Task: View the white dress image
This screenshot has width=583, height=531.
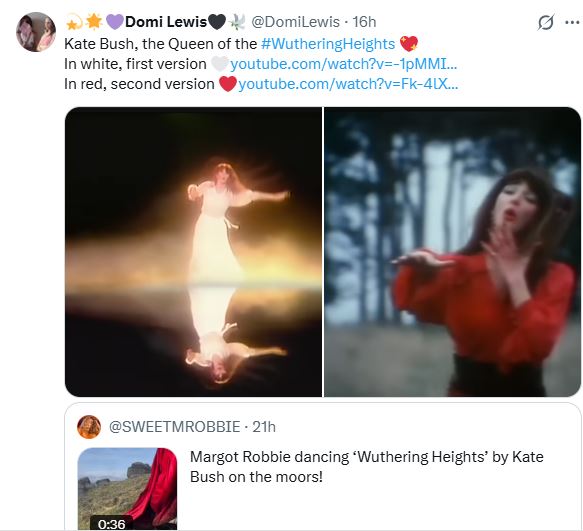Action: point(193,252)
